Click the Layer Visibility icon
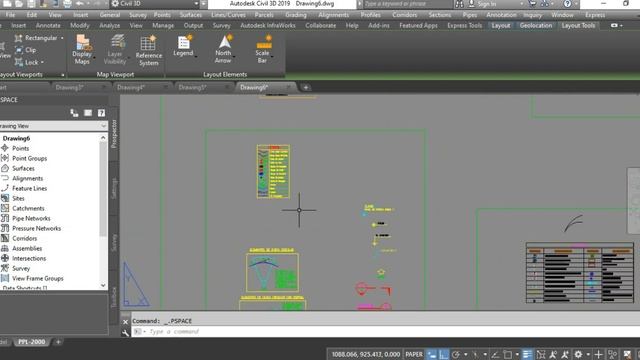Screen dimensions: 640x360 pyautogui.click(x=117, y=42)
